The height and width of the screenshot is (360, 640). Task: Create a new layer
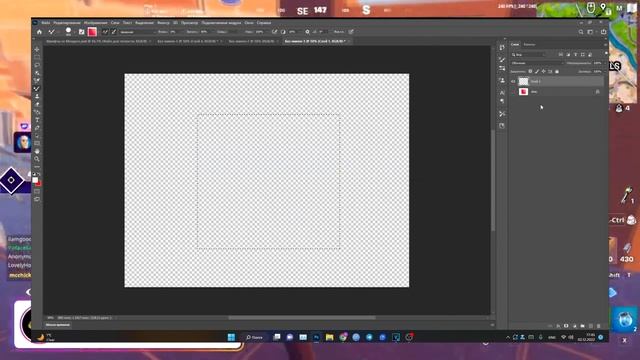tap(591, 326)
